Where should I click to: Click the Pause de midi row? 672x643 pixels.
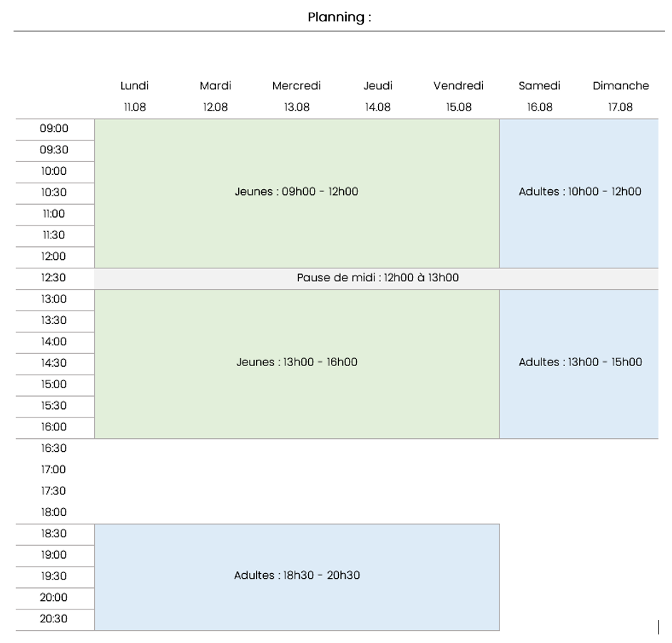pyautogui.click(x=376, y=278)
